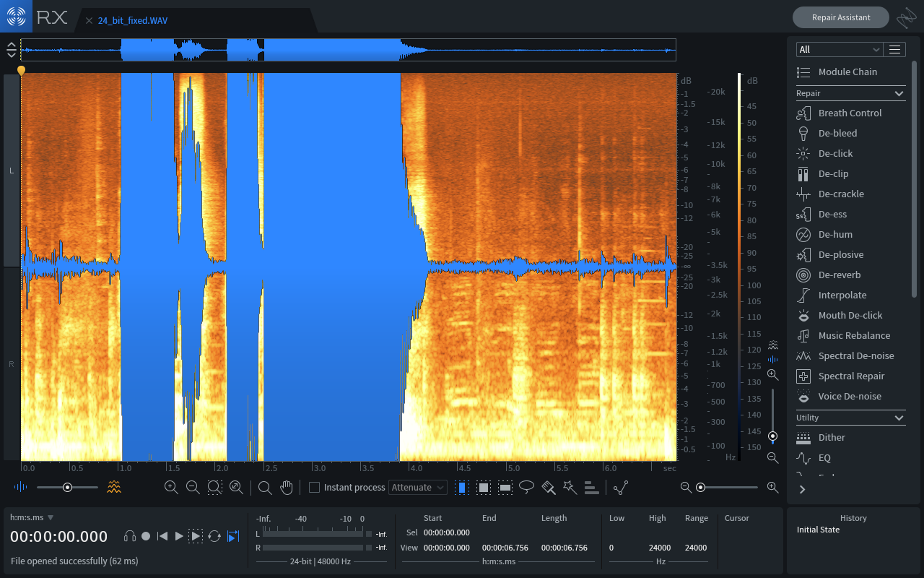Click the zoom in time magnifier icon
The image size is (924, 578).
(171, 487)
